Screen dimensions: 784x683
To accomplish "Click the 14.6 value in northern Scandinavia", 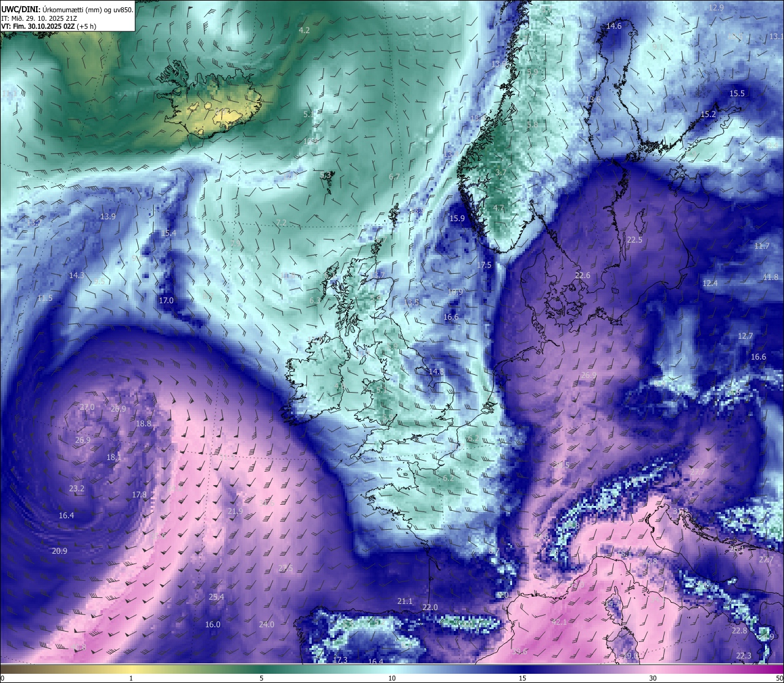I will click(614, 26).
